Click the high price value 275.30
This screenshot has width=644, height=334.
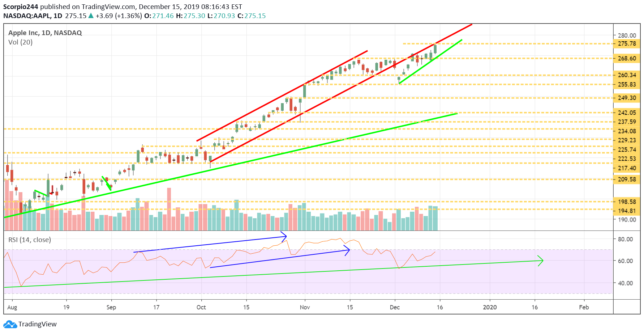tap(194, 16)
